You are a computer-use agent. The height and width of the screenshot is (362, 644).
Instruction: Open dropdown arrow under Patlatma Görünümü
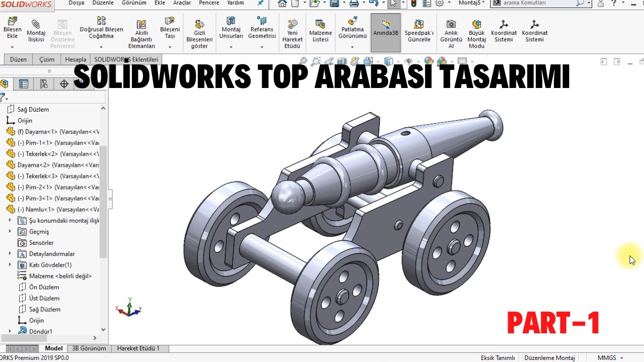pos(352,47)
